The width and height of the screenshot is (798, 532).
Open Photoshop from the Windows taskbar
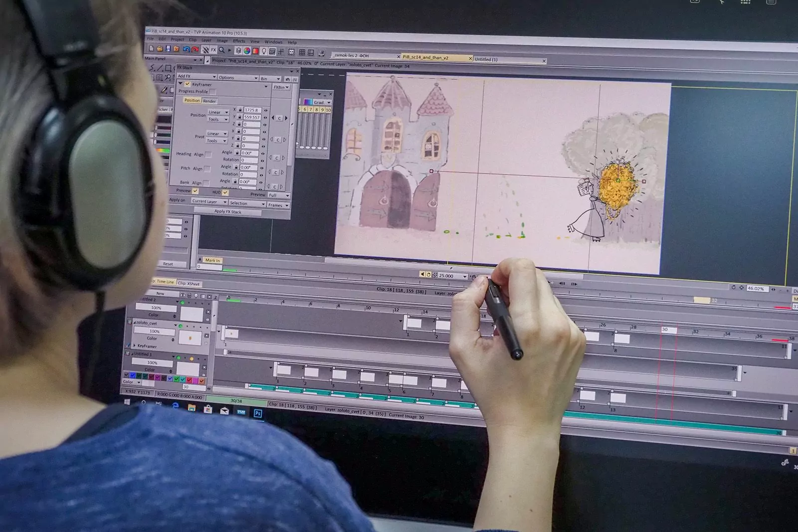click(258, 413)
